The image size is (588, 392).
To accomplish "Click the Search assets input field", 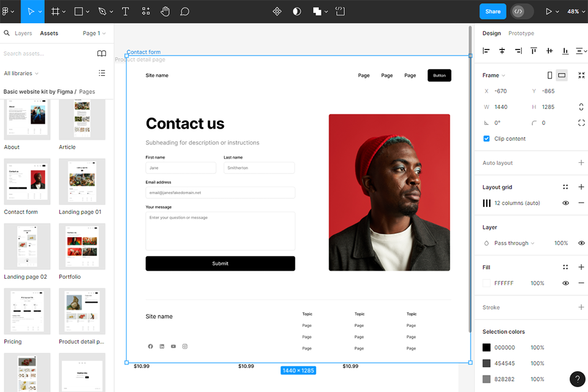I will click(x=47, y=54).
